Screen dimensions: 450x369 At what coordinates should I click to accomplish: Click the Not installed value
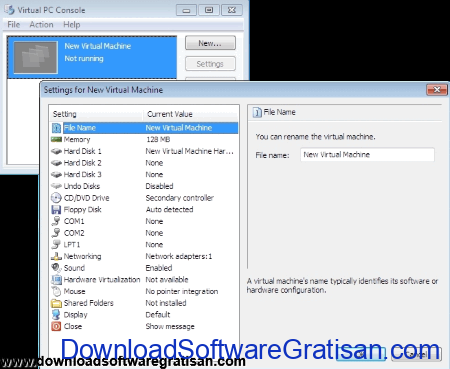[x=166, y=303]
